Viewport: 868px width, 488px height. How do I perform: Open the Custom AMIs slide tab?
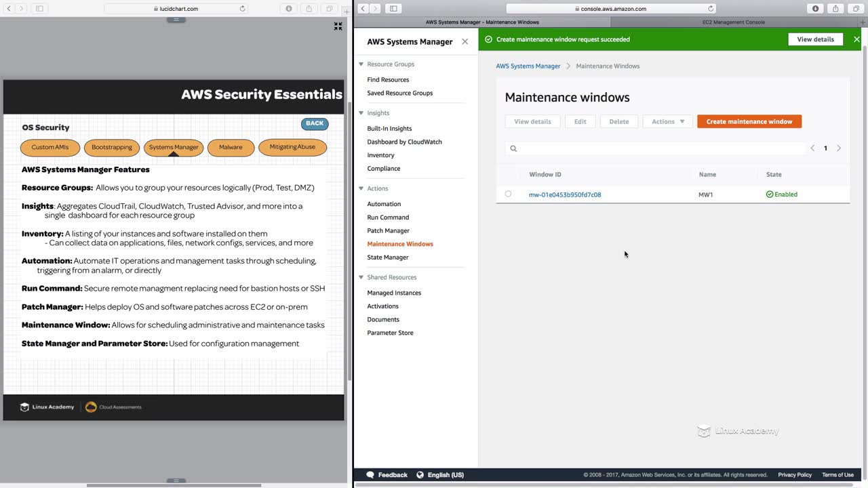(x=50, y=147)
